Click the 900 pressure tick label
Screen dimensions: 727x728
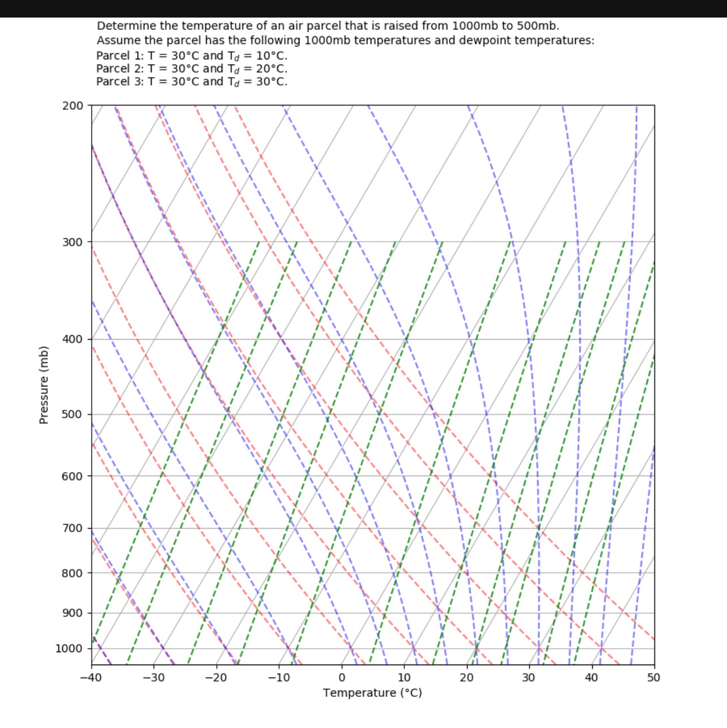click(x=72, y=613)
